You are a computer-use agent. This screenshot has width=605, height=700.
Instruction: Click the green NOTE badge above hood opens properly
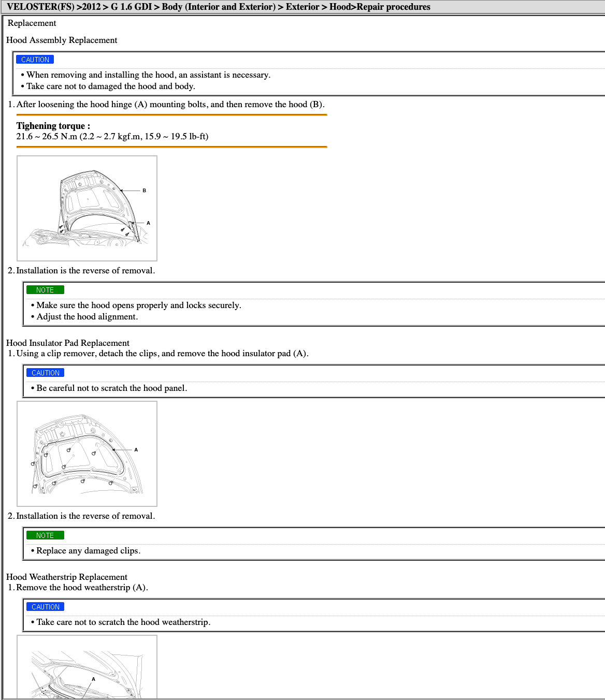(x=45, y=290)
